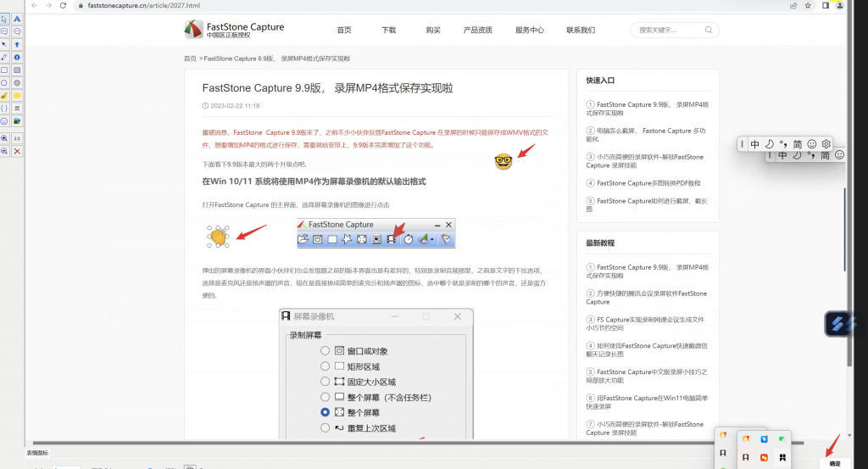Open the 首页 navigation item
Screen dimensions: 868x469
coord(344,30)
